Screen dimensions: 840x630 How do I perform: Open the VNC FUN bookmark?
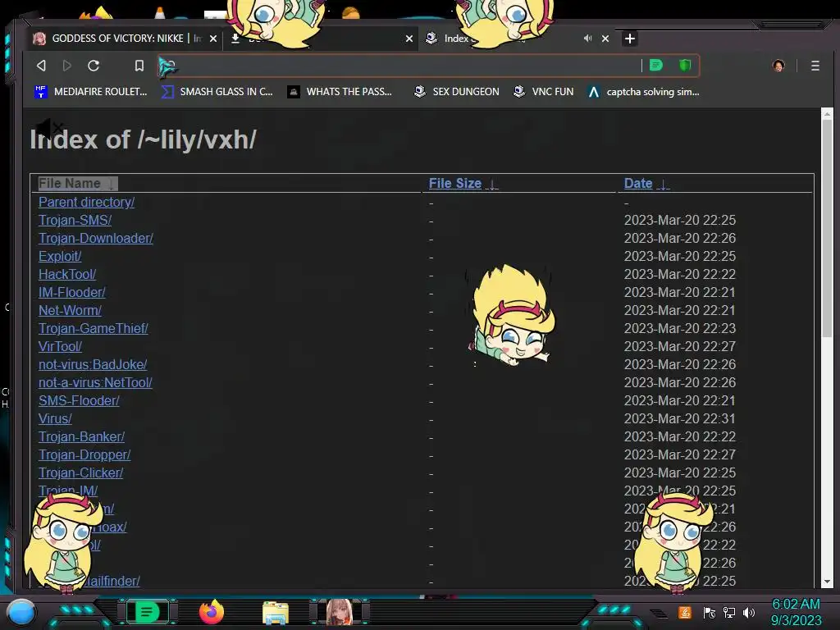(543, 92)
